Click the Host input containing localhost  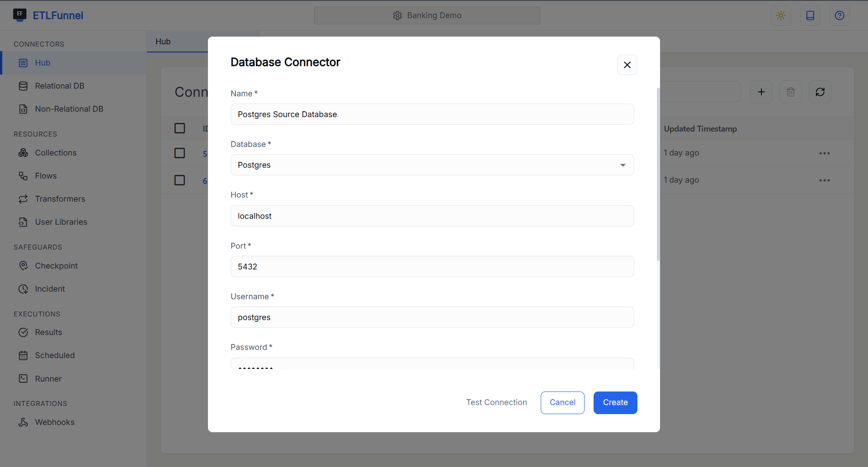pyautogui.click(x=432, y=216)
